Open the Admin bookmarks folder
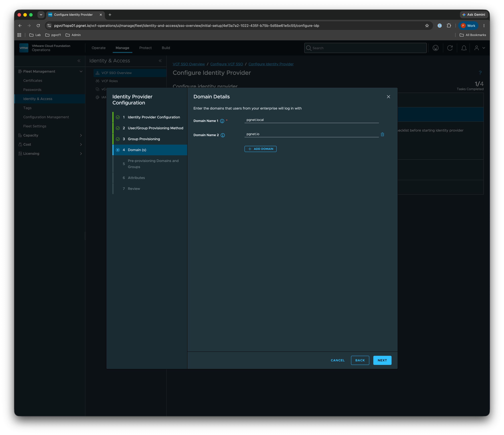 click(73, 35)
